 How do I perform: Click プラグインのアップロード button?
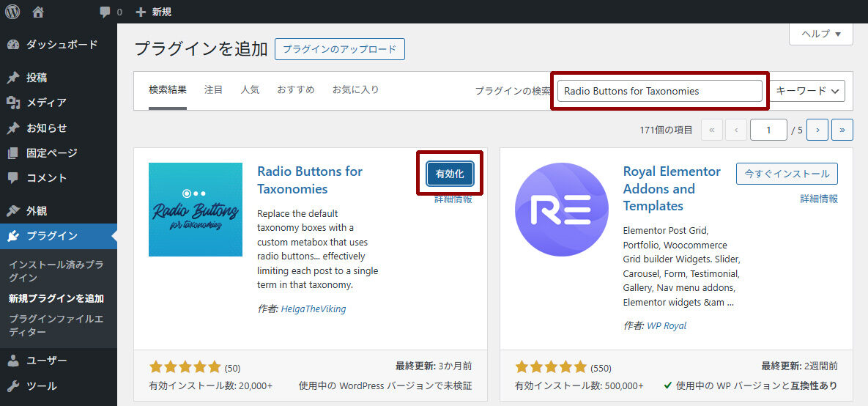(x=340, y=49)
